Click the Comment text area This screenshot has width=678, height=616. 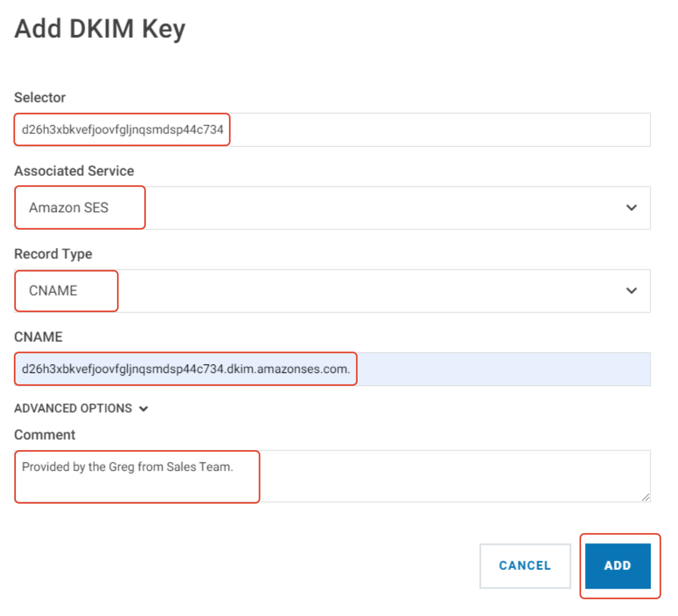[x=332, y=476]
